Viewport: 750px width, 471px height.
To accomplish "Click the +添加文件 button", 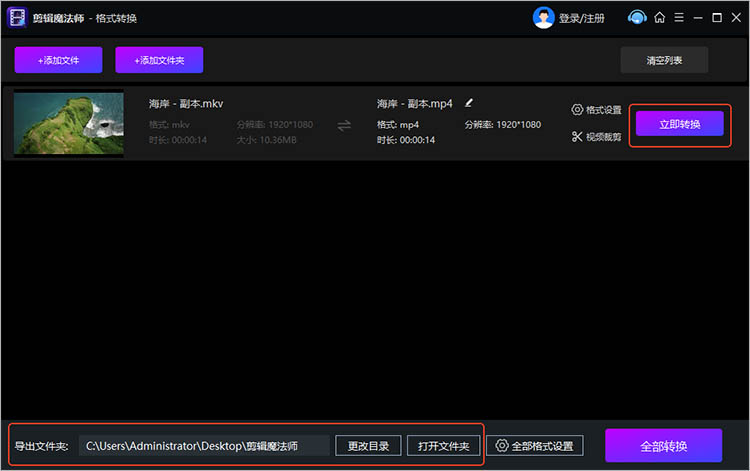I will pos(58,60).
